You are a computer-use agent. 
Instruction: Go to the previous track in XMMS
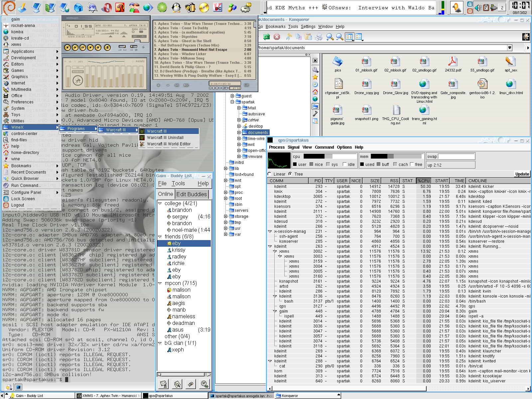point(67,48)
